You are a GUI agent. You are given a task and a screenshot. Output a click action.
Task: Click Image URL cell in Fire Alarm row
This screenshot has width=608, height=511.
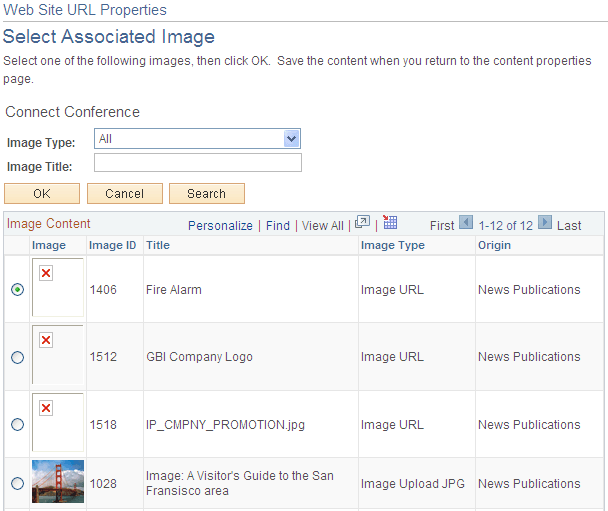pos(392,290)
